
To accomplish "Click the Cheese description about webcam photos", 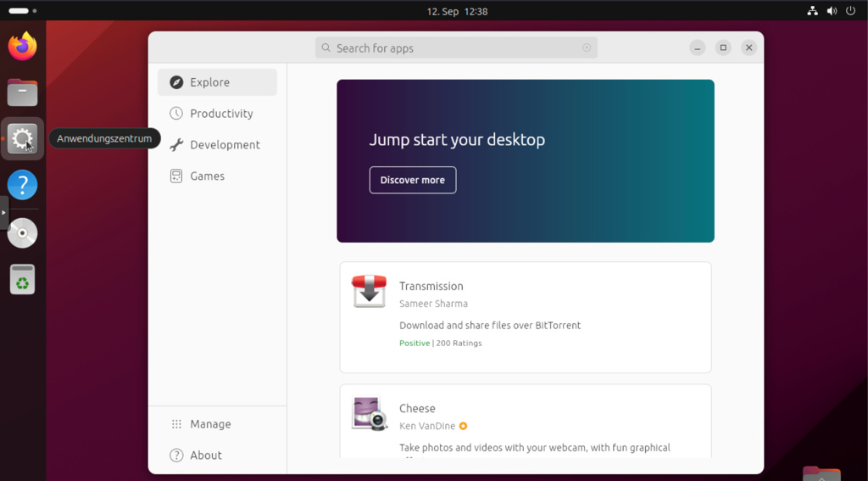I will click(x=535, y=448).
